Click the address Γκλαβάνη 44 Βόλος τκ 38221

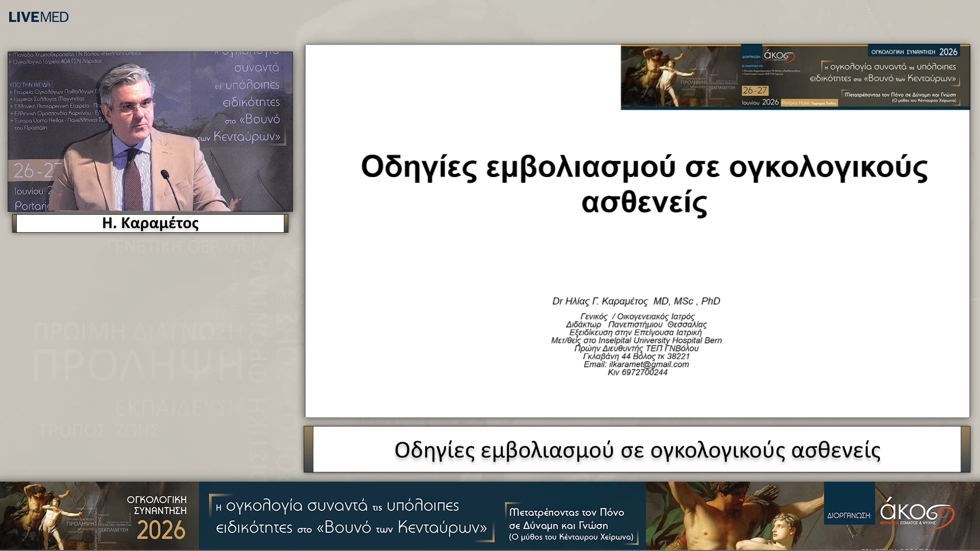tap(636, 356)
